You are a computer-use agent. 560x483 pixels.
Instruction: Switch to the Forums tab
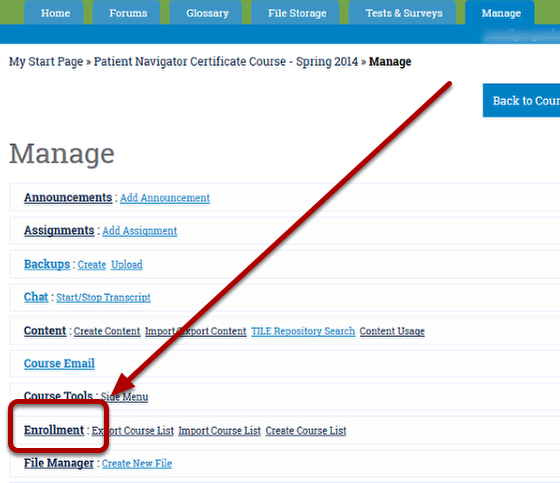tap(128, 13)
